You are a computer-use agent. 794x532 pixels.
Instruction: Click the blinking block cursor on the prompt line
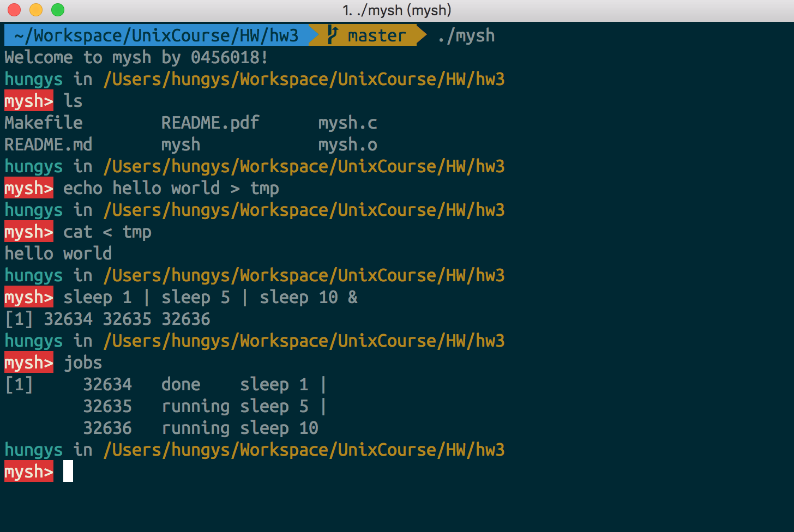point(68,471)
